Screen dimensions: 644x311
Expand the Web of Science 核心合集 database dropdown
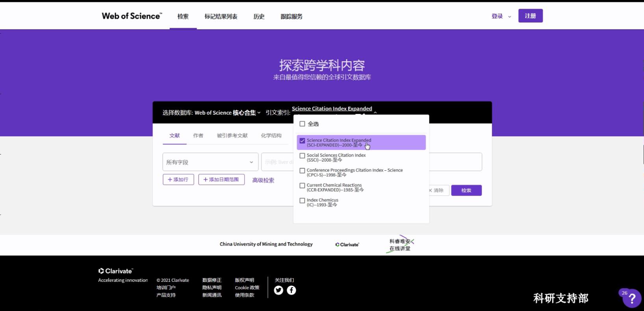point(227,113)
